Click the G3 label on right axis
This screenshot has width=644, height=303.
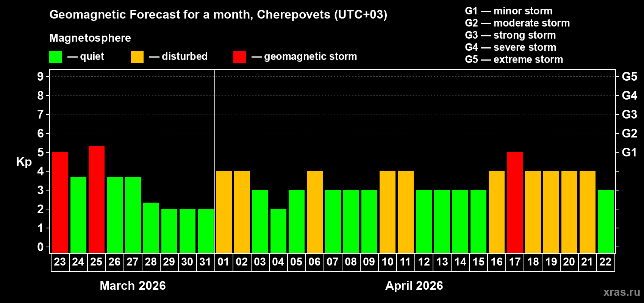pyautogui.click(x=630, y=114)
